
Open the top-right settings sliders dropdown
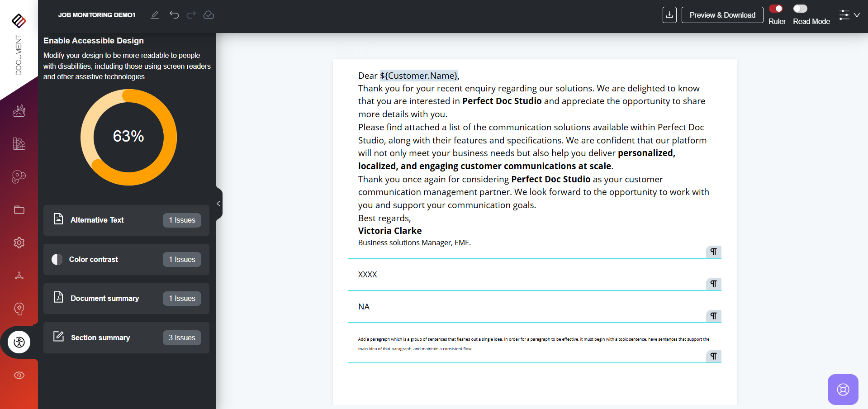849,15
